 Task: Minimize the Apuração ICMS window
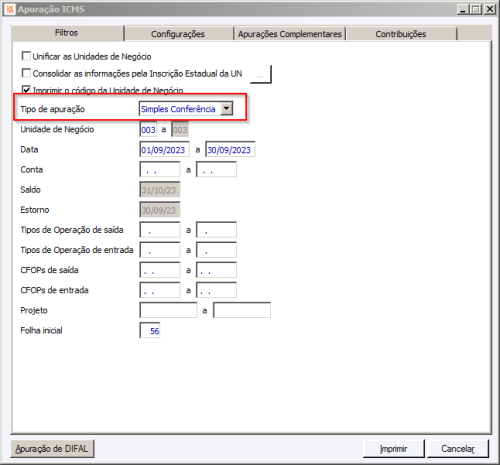pos(463,9)
